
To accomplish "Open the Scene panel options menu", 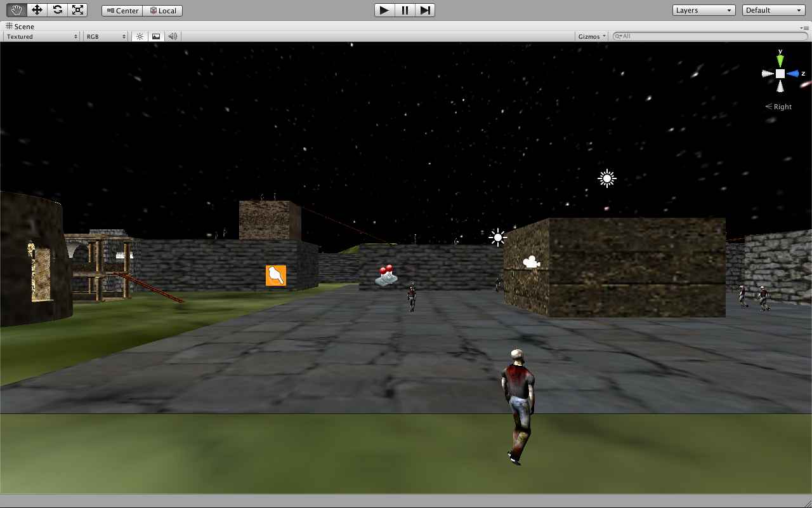I will pyautogui.click(x=804, y=28).
